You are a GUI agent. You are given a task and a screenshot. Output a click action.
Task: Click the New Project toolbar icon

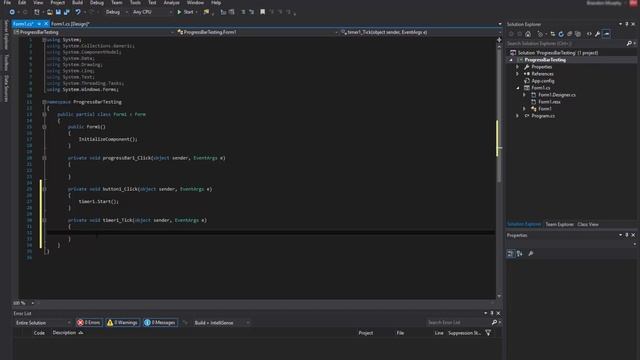(37, 12)
